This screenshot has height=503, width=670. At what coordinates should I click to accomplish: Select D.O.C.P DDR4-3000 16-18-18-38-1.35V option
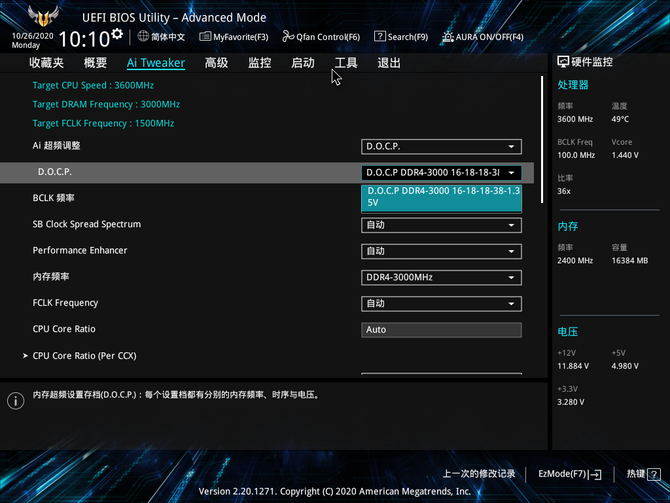(441, 195)
